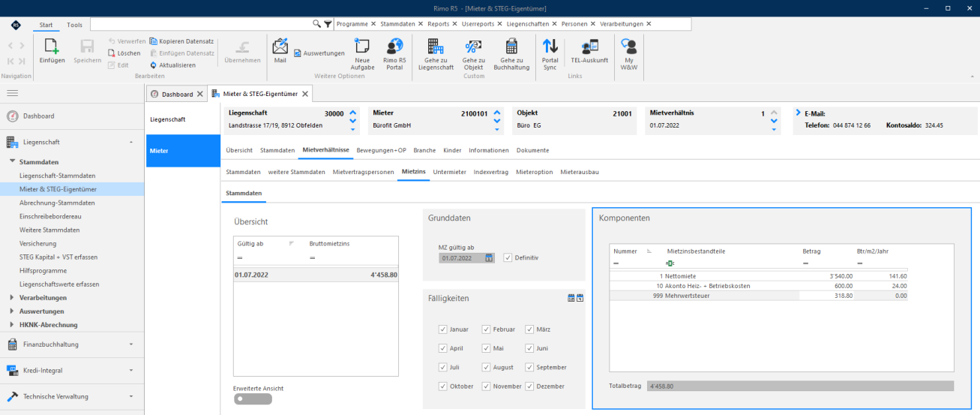Click the second calendar icon in Fälligkeiten

pos(580,298)
